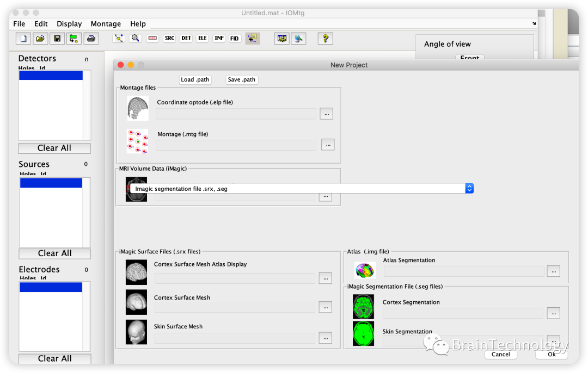This screenshot has width=588, height=373.
Task: Activate the DET detector tool
Action: pyautogui.click(x=186, y=38)
